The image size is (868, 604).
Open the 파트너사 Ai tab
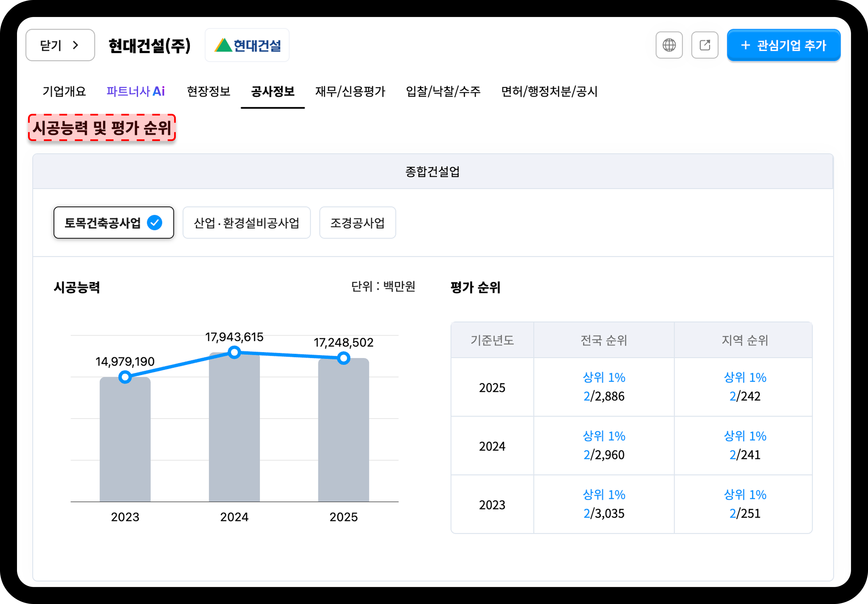point(136,91)
